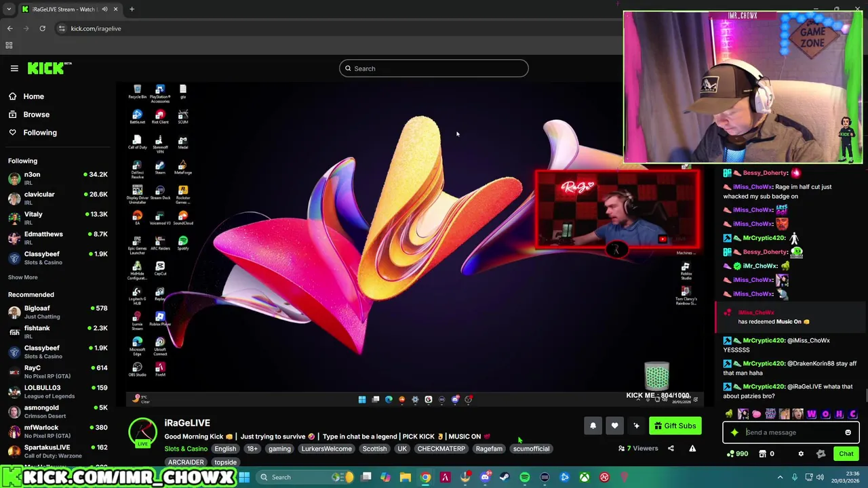Select the English language tag
Viewport: 868px width, 488px height.
pyautogui.click(x=225, y=449)
